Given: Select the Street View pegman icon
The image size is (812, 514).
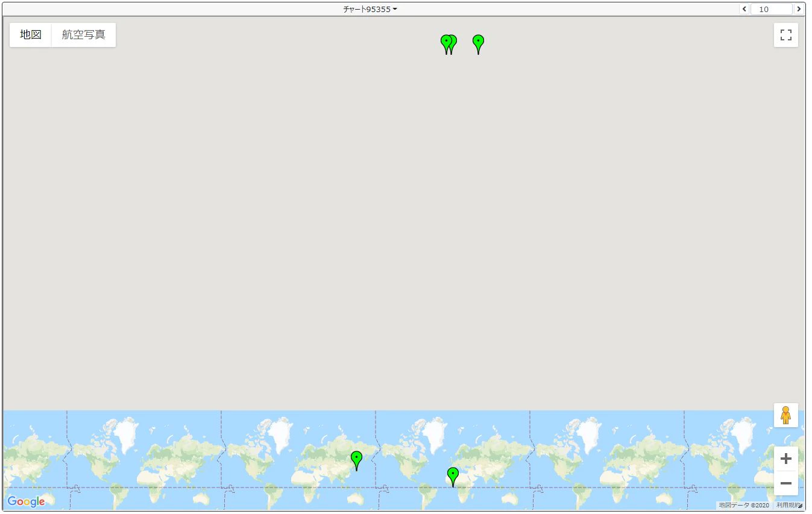Looking at the screenshot, I should (785, 415).
